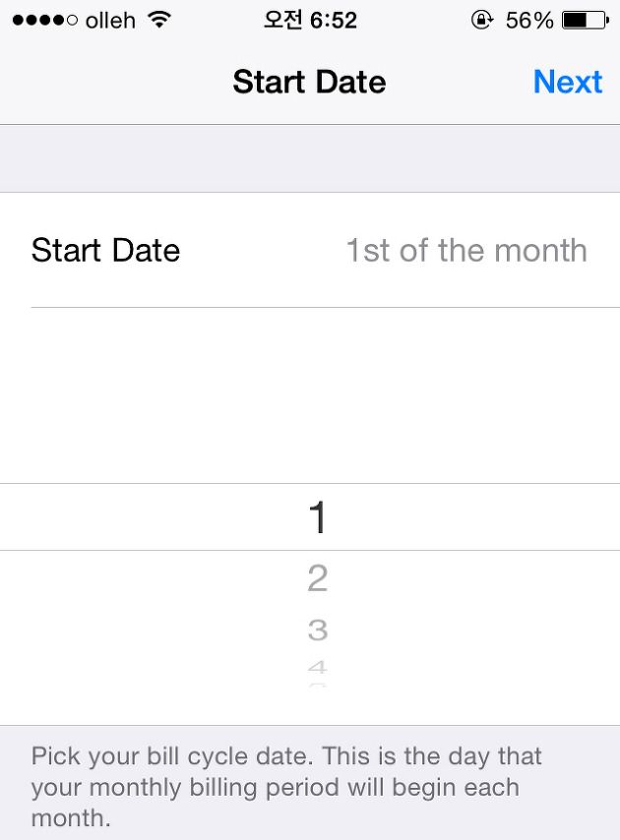Choose day 3 in the picker wheel
Screen dimensions: 620x840
(x=317, y=630)
